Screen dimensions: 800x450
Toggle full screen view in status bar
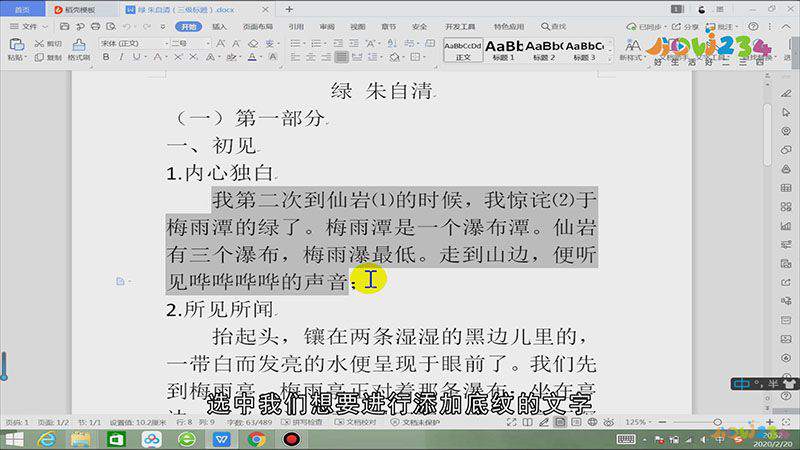(x=511, y=422)
